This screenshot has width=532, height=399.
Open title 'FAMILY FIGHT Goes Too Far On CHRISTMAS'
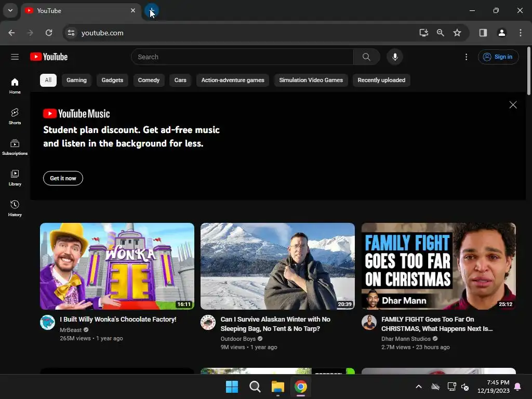pos(437,324)
